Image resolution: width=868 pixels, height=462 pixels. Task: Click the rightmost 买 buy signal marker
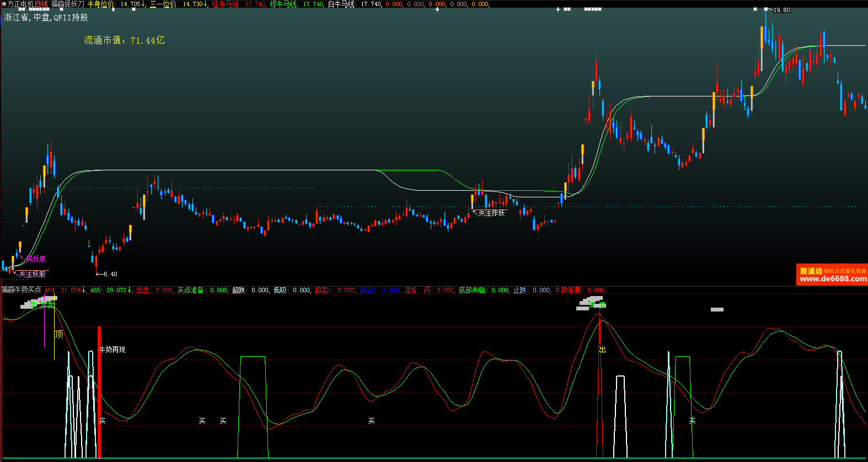tap(692, 421)
